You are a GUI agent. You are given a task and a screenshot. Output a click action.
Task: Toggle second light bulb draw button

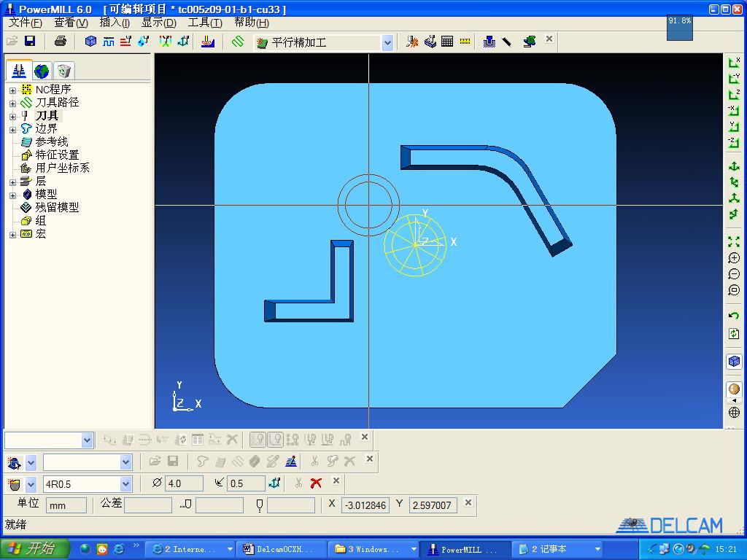point(276,439)
